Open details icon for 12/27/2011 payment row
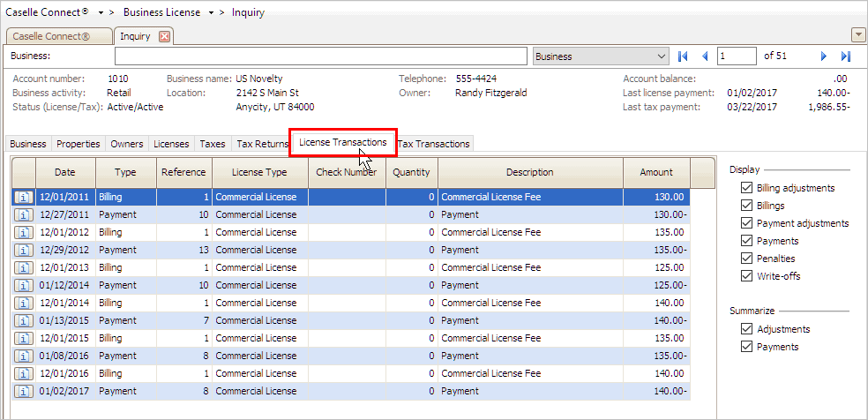Image resolution: width=868 pixels, height=420 pixels. click(x=23, y=214)
